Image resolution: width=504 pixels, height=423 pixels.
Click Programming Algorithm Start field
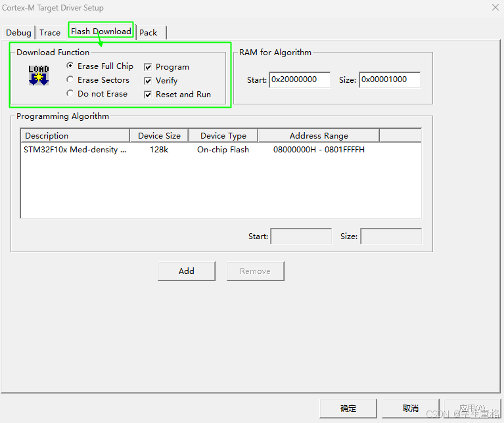[301, 236]
